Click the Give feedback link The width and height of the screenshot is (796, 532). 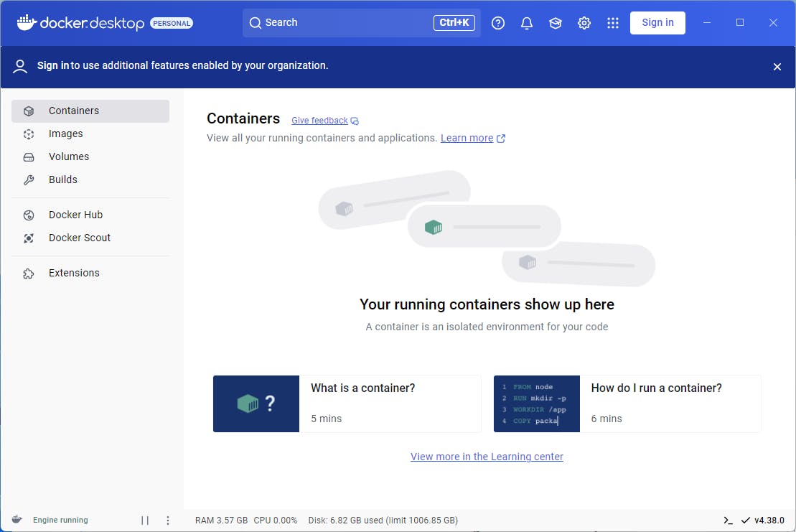pyautogui.click(x=319, y=121)
